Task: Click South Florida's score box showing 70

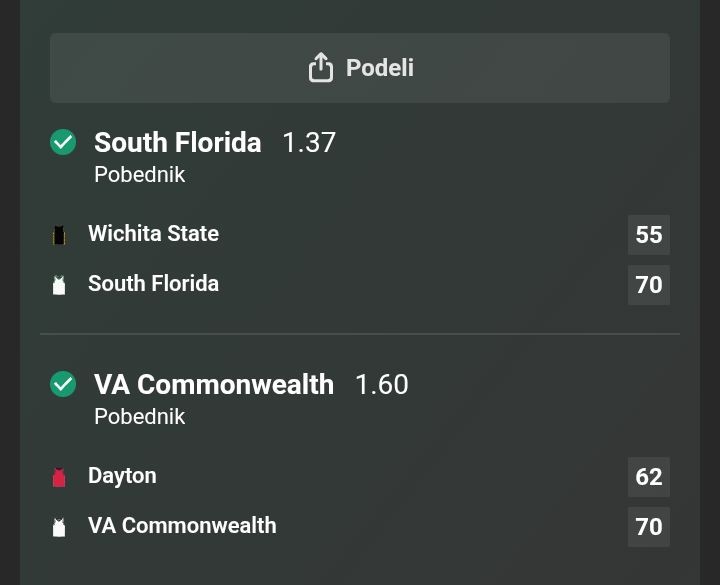Action: click(x=648, y=285)
